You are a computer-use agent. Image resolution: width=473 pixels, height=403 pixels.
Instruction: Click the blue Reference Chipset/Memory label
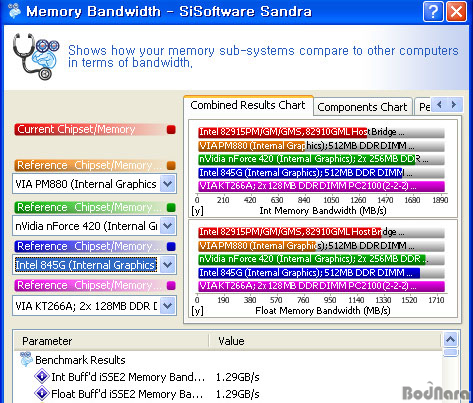coord(89,246)
